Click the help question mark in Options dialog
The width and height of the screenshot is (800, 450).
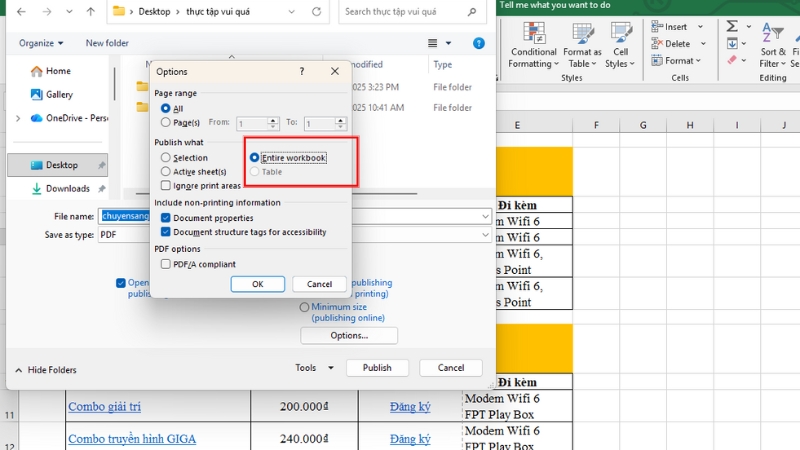pos(302,72)
